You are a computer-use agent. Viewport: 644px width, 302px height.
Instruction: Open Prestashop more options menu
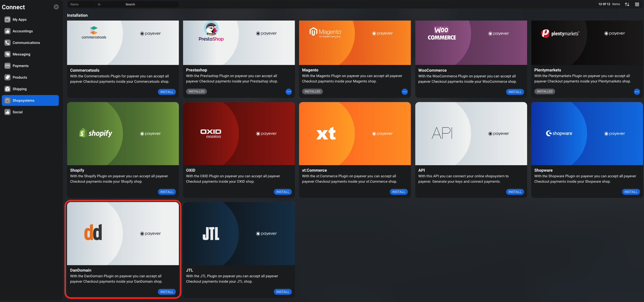[289, 92]
